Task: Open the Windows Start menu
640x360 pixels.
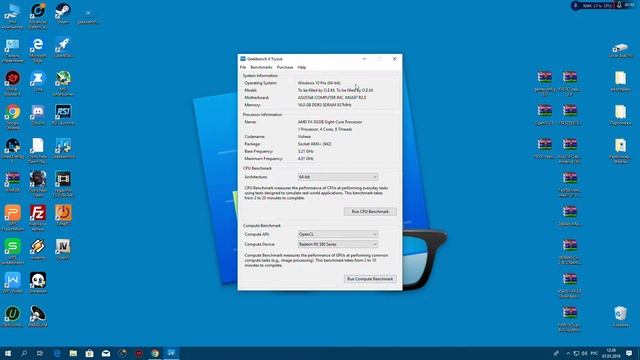Action: pyautogui.click(x=8, y=353)
